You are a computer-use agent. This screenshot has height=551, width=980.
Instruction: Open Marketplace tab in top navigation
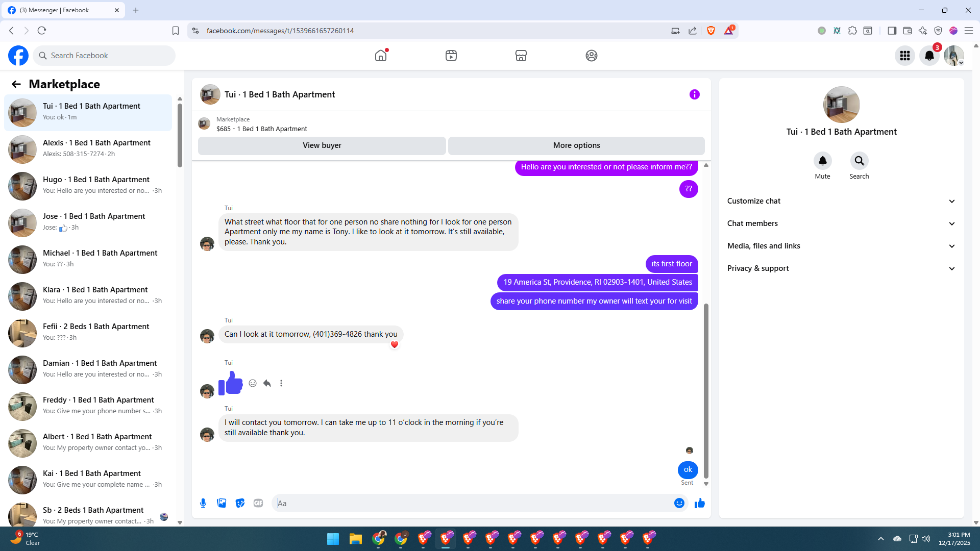coord(521,56)
